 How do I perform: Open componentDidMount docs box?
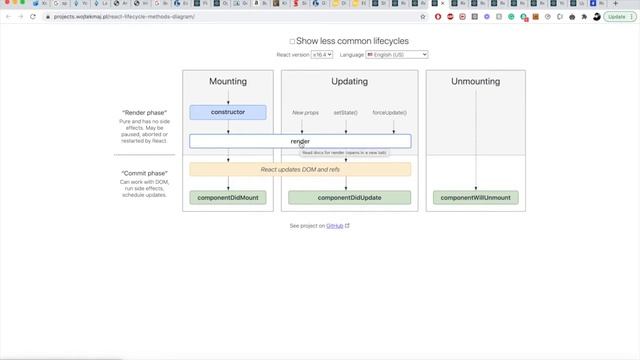pyautogui.click(x=228, y=198)
